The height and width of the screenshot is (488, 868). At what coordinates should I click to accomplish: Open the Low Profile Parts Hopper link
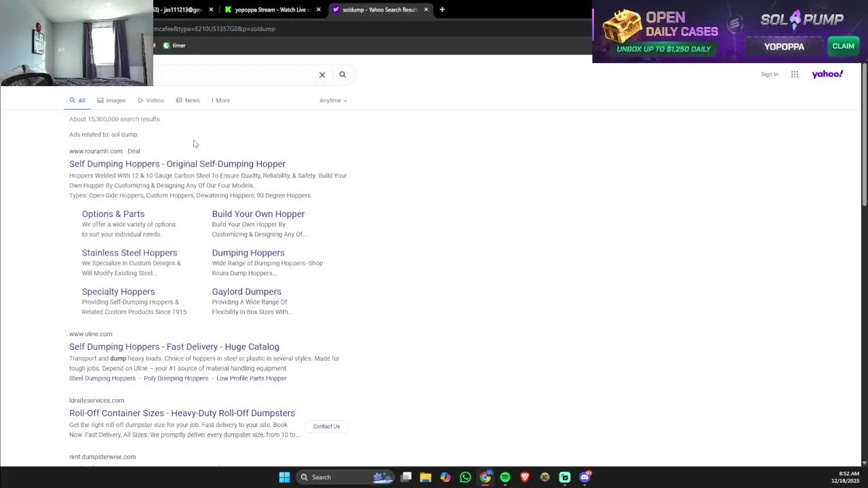tap(252, 378)
